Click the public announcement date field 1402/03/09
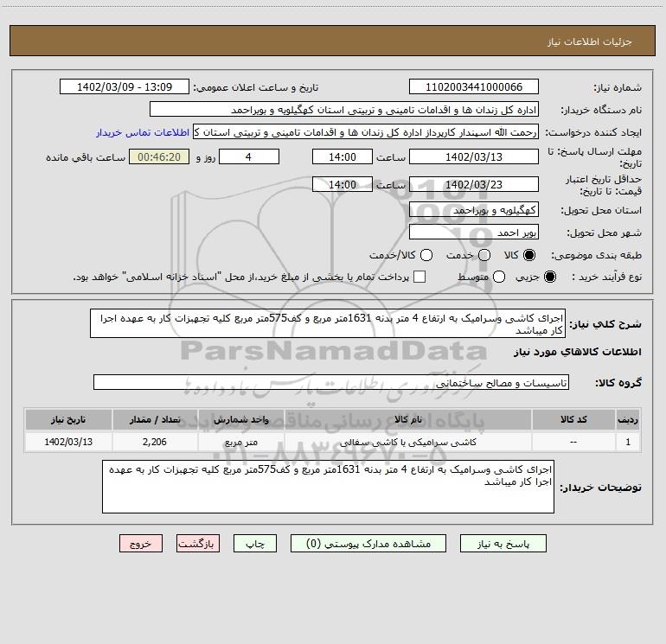This screenshot has width=666, height=644. click(x=125, y=86)
